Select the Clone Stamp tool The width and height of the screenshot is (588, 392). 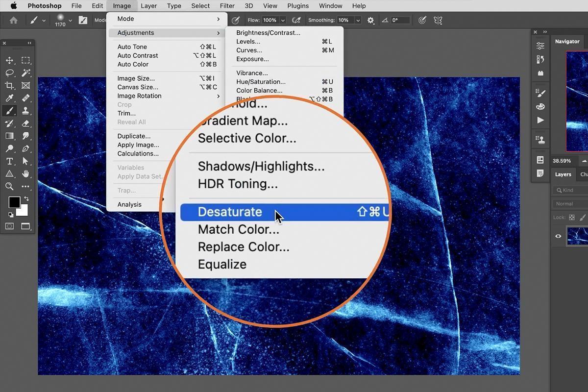tap(26, 111)
